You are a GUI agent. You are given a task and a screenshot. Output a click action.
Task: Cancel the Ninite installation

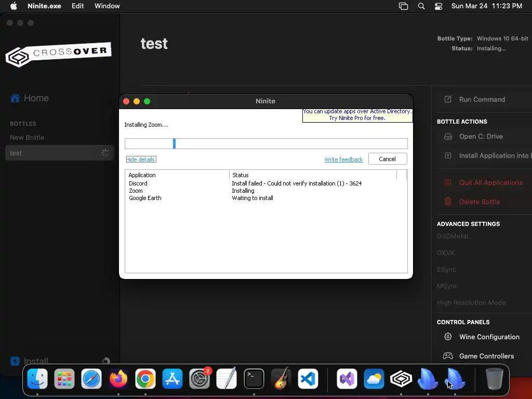[388, 159]
